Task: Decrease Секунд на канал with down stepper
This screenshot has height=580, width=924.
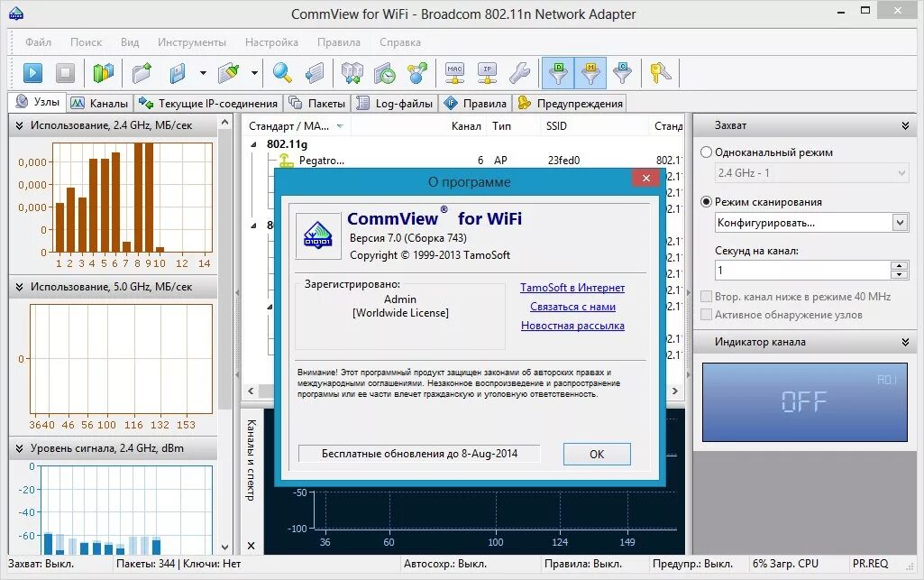Action: point(899,275)
